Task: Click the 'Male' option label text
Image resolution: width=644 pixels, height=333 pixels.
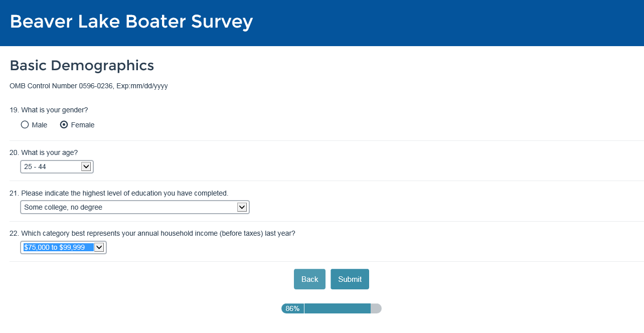Action: coord(40,125)
